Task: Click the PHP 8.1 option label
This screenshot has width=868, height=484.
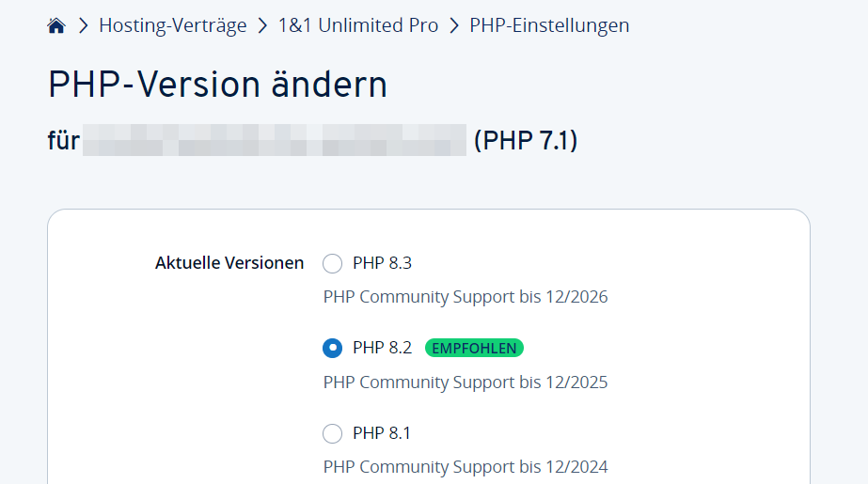Action: click(382, 433)
